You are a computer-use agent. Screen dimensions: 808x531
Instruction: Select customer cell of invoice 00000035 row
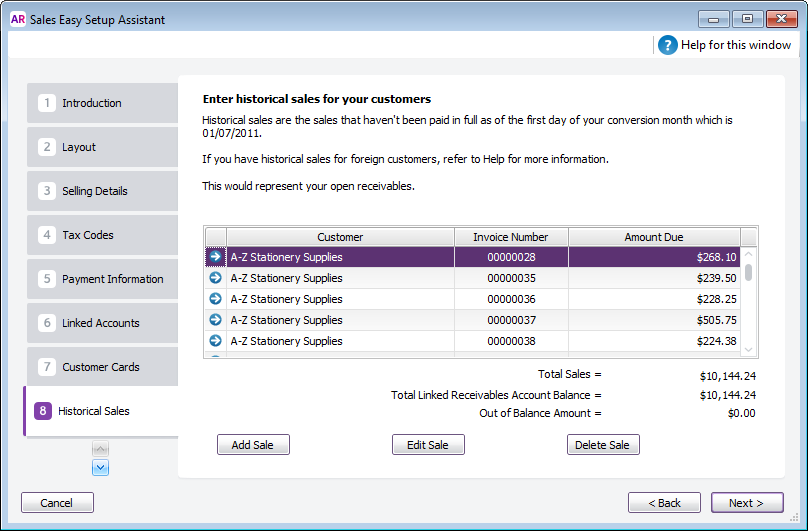340,278
